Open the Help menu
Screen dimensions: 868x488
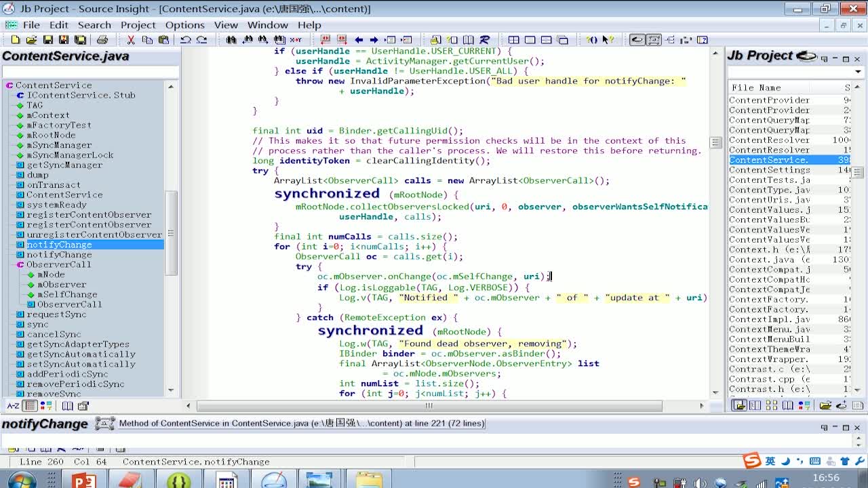tap(309, 25)
